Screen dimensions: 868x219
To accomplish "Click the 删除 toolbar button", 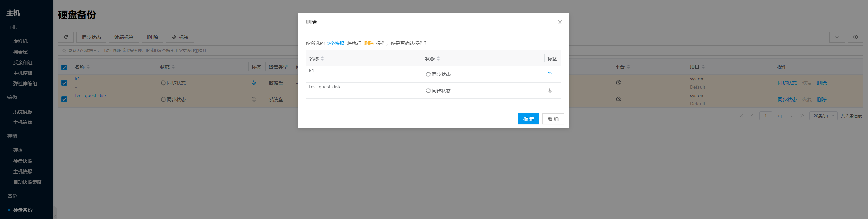I will (x=153, y=37).
